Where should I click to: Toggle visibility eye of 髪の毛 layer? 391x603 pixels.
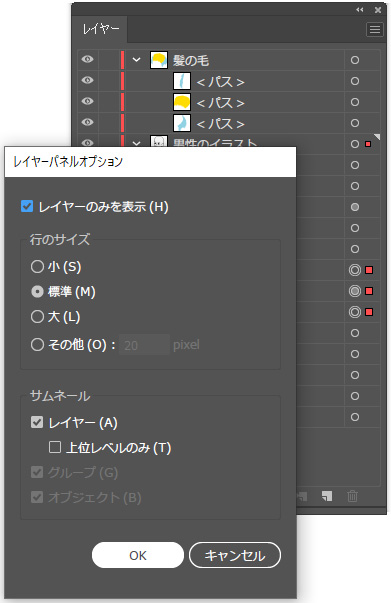tap(88, 59)
